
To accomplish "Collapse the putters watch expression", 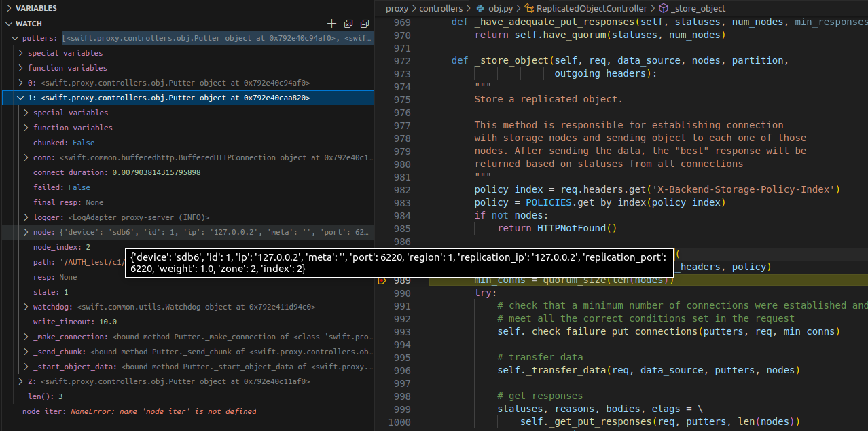I will click(15, 38).
